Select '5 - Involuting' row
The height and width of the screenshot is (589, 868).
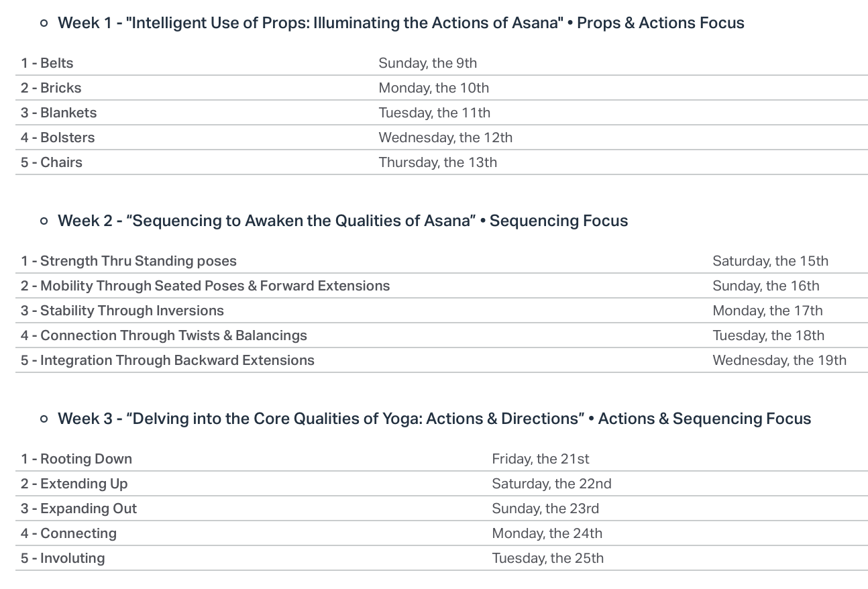tap(441, 558)
